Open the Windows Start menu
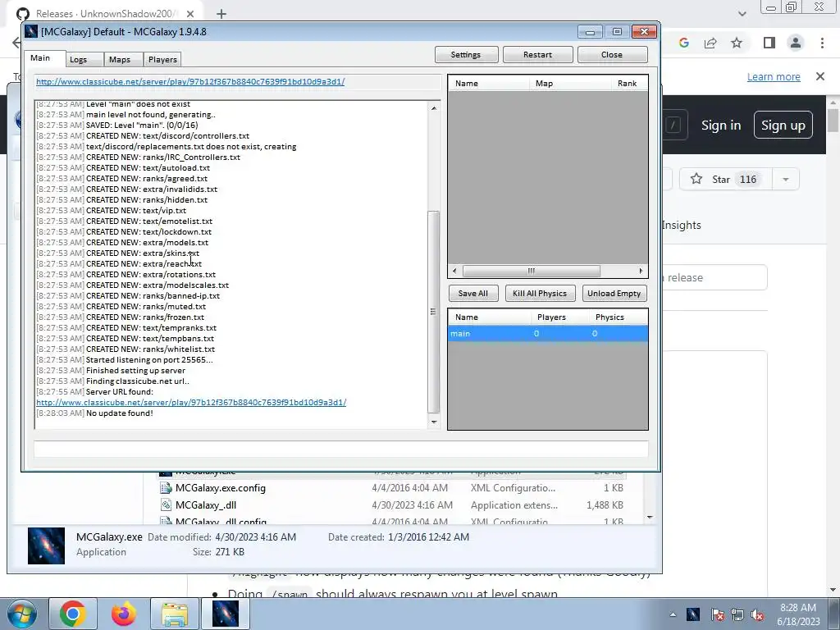840x630 pixels. tap(21, 614)
